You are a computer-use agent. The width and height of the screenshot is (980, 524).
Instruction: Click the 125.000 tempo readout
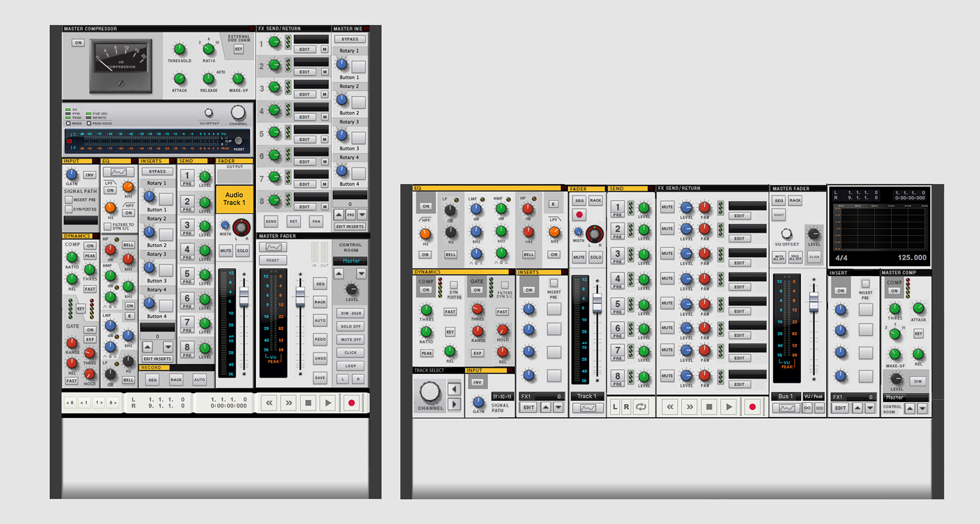point(912,258)
